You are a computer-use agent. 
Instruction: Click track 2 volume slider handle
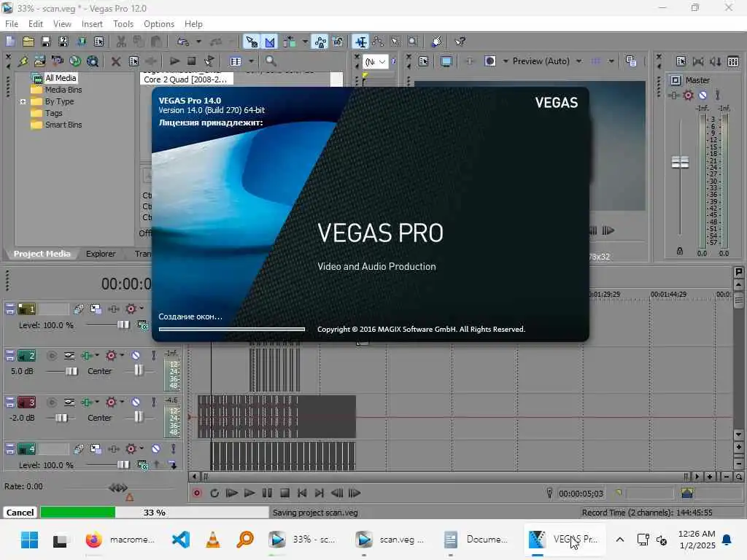click(x=71, y=371)
